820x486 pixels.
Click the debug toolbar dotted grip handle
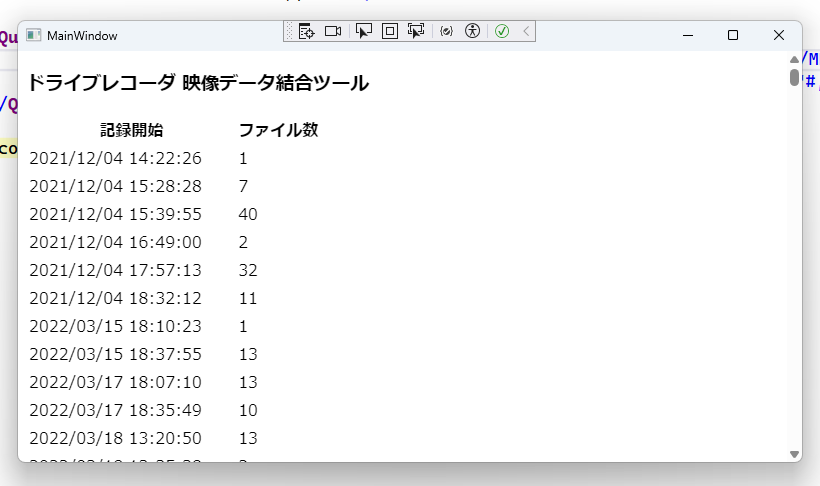coord(289,31)
